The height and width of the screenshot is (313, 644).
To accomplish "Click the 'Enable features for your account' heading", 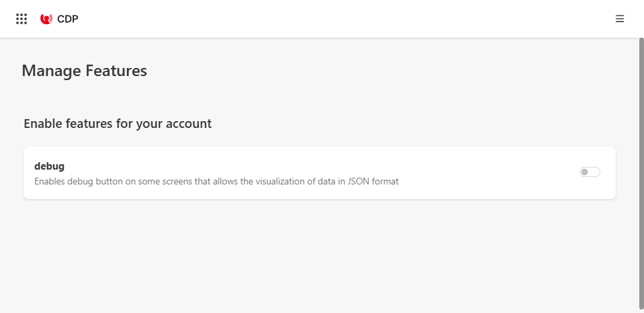I will click(118, 124).
